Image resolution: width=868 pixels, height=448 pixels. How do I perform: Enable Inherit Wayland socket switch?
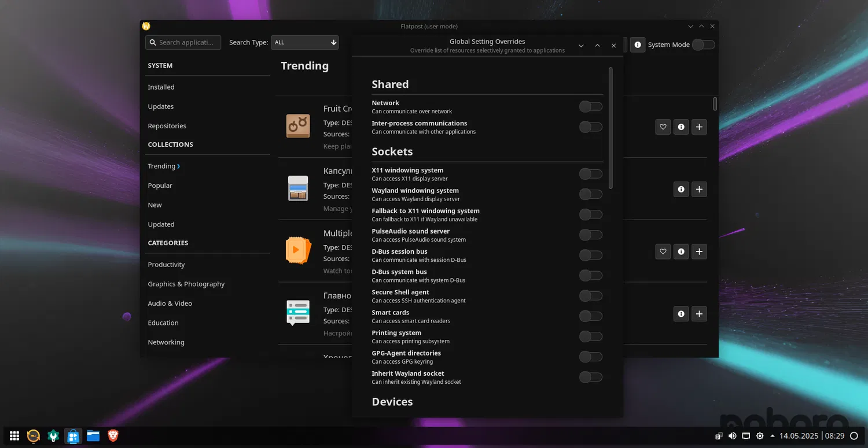point(591,377)
